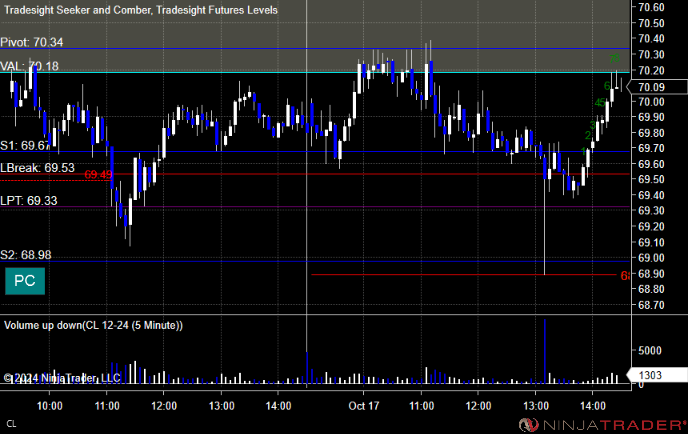Click the LBreak: 69.53 level label

[x=37, y=168]
